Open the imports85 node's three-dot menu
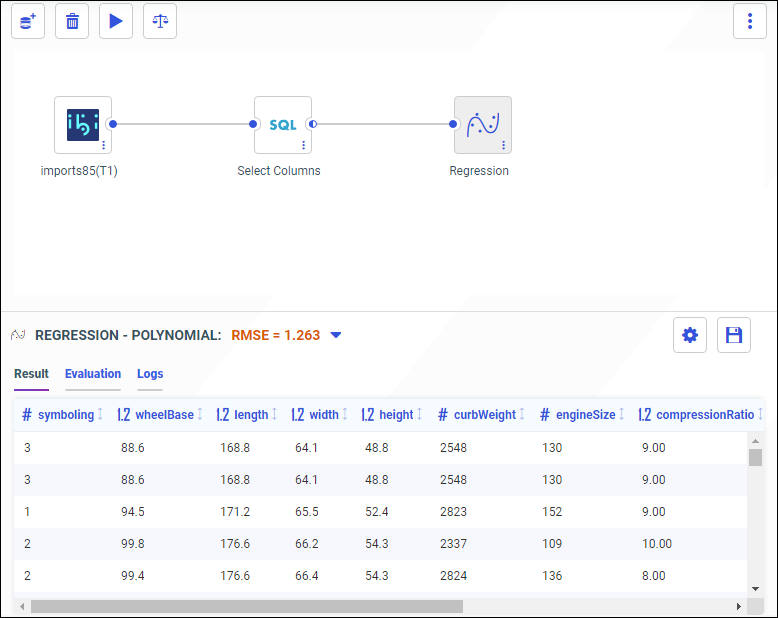Screen dimensions: 778x618 (x=103, y=145)
